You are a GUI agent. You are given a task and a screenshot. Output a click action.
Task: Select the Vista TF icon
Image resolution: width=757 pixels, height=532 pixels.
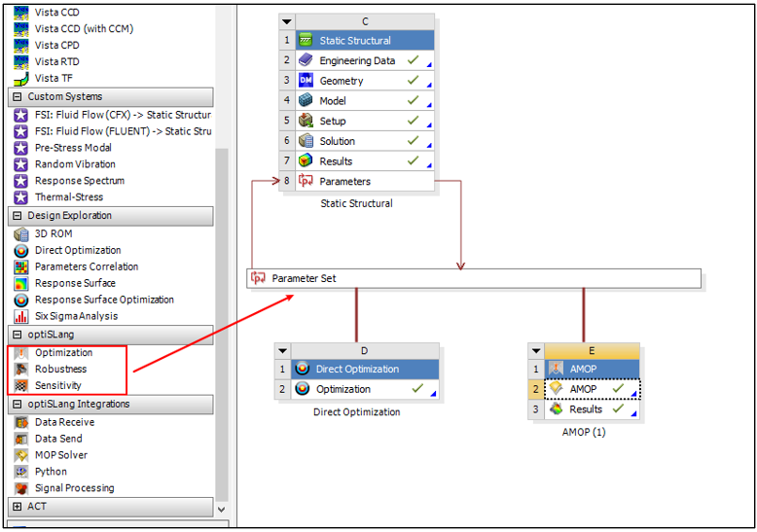[x=20, y=78]
